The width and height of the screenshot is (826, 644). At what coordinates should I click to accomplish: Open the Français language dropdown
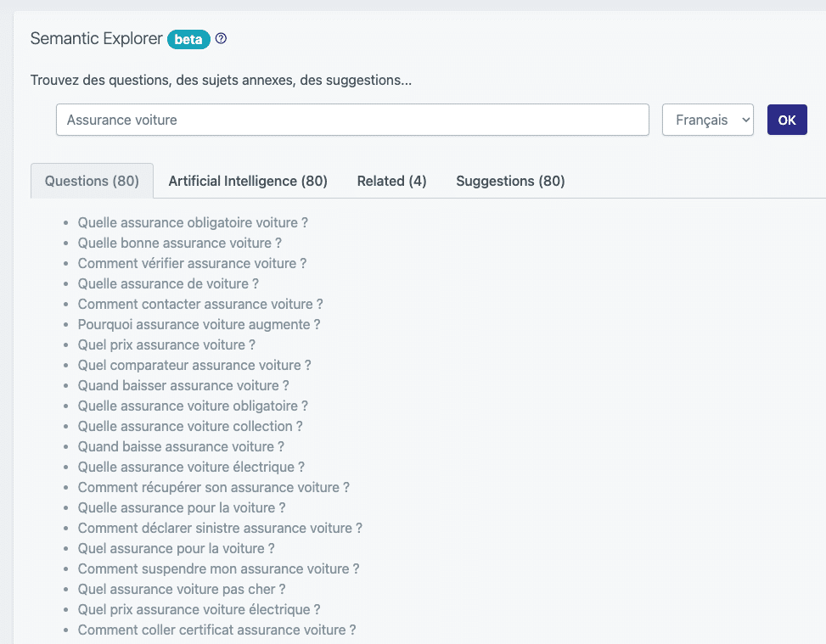pos(707,120)
